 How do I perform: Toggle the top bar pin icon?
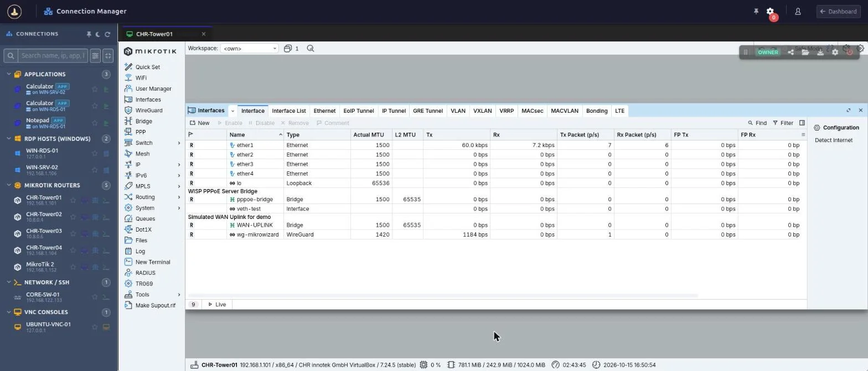point(756,12)
